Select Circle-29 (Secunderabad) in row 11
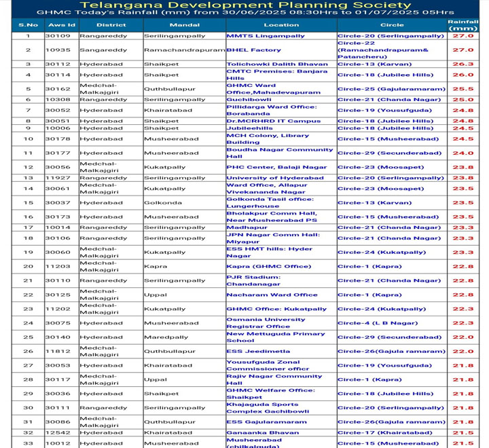This screenshot has width=489, height=448. point(390,153)
